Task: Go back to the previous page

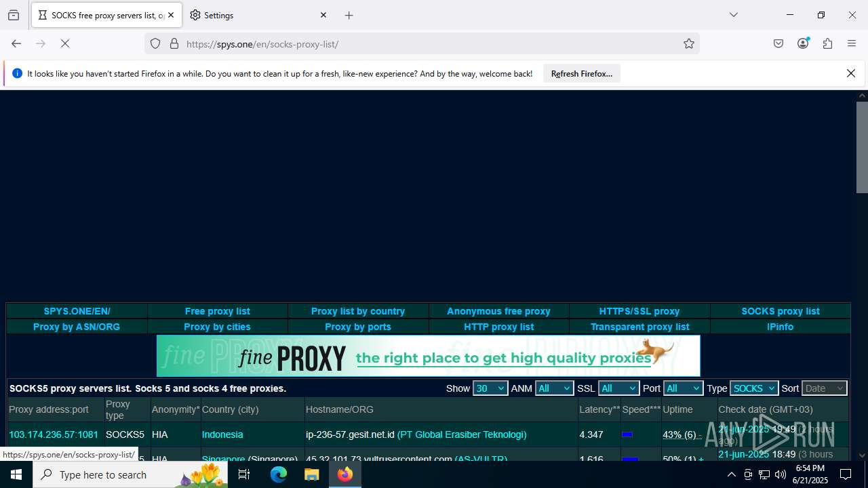Action: [16, 43]
